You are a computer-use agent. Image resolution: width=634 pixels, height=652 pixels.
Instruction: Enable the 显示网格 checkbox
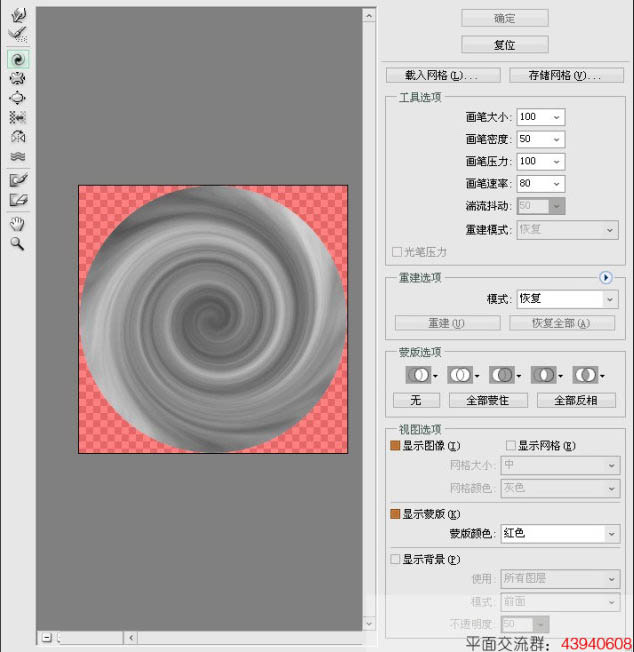click(x=511, y=446)
